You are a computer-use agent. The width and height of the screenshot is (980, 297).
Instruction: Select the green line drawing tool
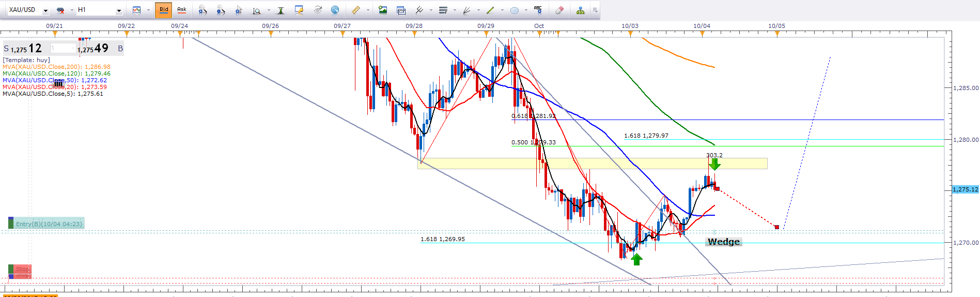(490, 10)
